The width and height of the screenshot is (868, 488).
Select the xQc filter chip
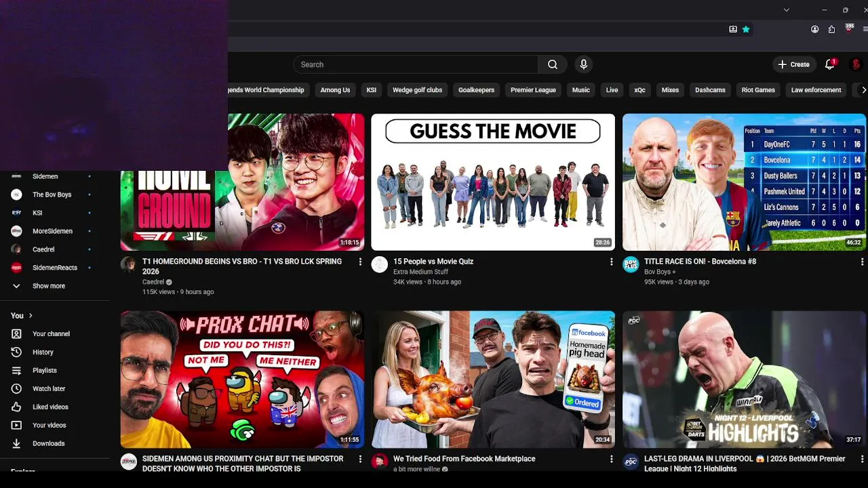click(639, 90)
